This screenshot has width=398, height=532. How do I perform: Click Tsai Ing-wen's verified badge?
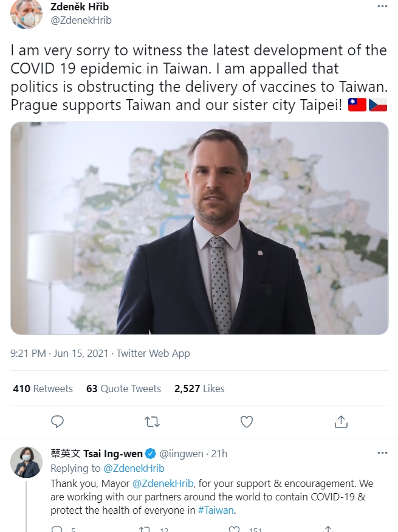(151, 454)
